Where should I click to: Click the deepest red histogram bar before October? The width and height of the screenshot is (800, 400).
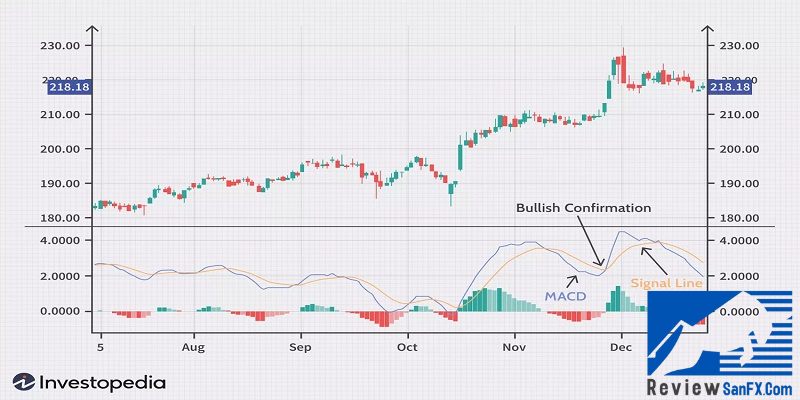click(x=382, y=319)
